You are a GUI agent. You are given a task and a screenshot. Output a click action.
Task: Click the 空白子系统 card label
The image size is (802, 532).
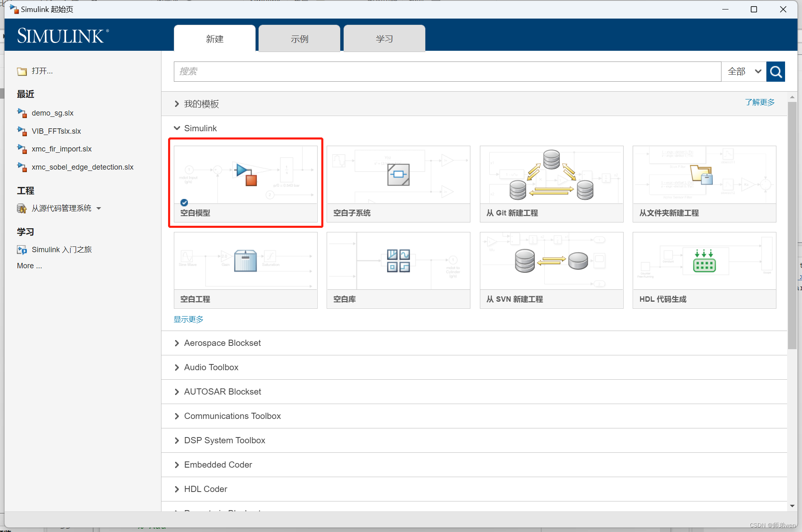(352, 213)
